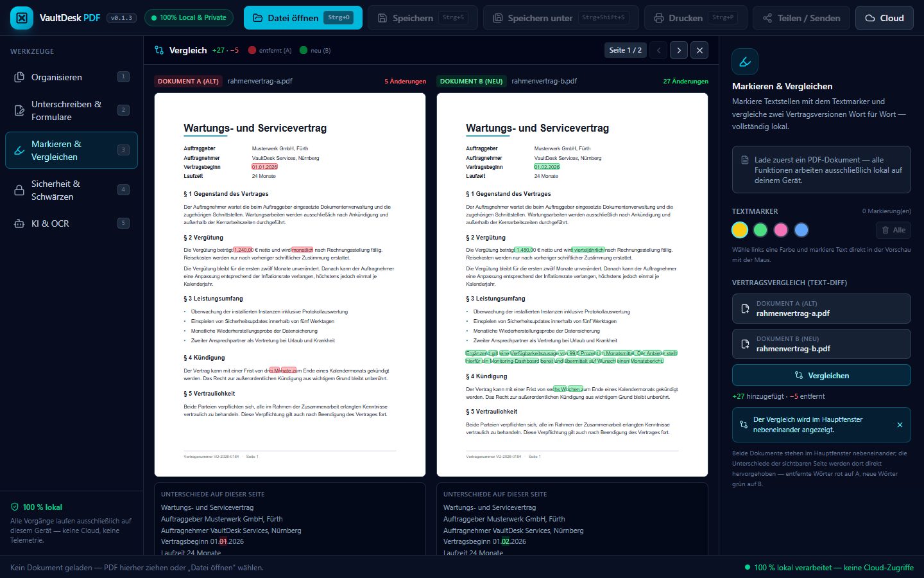Open the Organisieren tool
This screenshot has height=578, width=924.
point(71,77)
